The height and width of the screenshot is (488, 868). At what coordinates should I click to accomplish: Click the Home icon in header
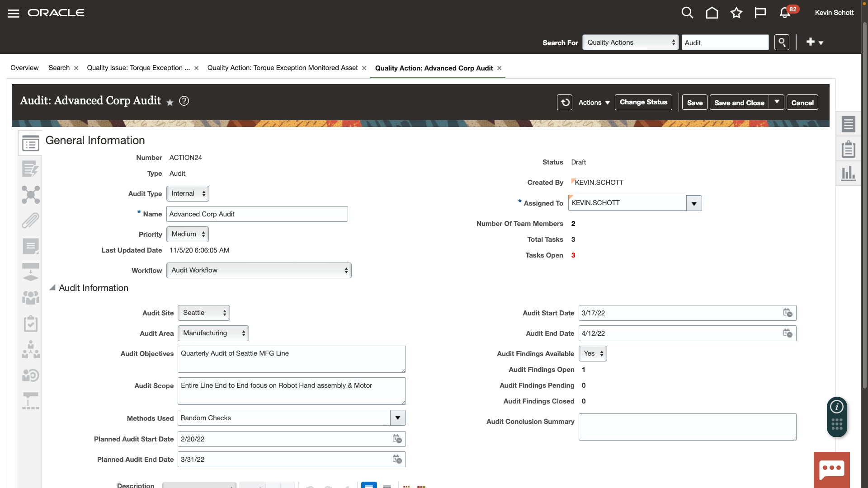(712, 13)
